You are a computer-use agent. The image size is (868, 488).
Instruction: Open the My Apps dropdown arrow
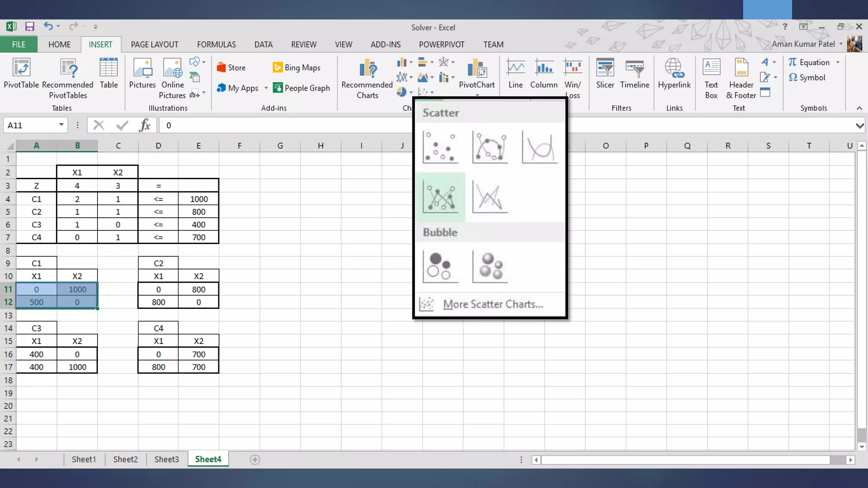(266, 88)
